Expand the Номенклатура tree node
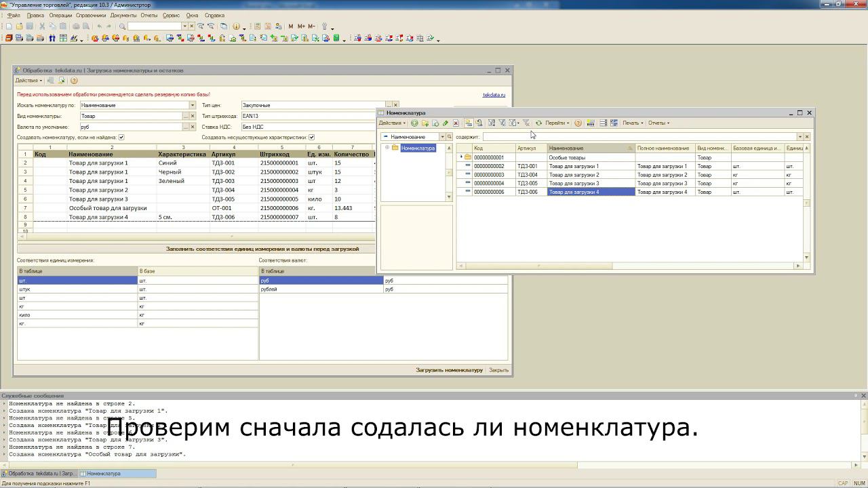 (x=387, y=148)
